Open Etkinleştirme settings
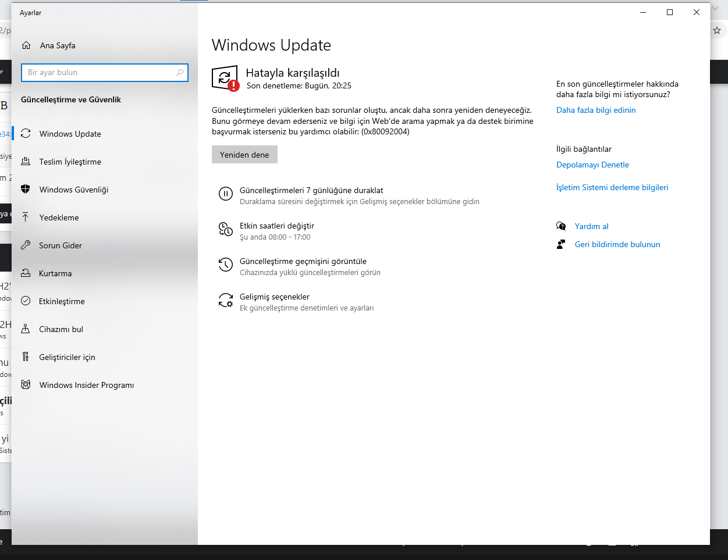Screen dimensions: 728x560 [105, 301]
